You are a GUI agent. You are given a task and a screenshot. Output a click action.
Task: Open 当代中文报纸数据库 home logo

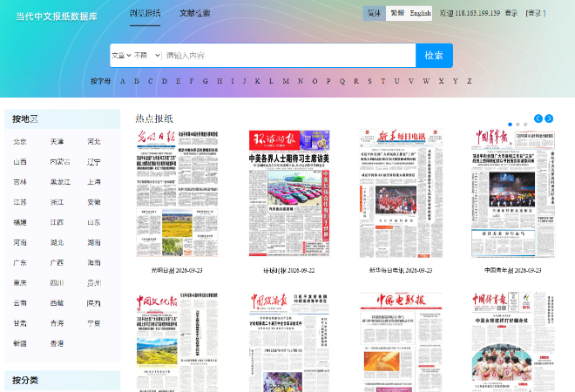tap(57, 17)
